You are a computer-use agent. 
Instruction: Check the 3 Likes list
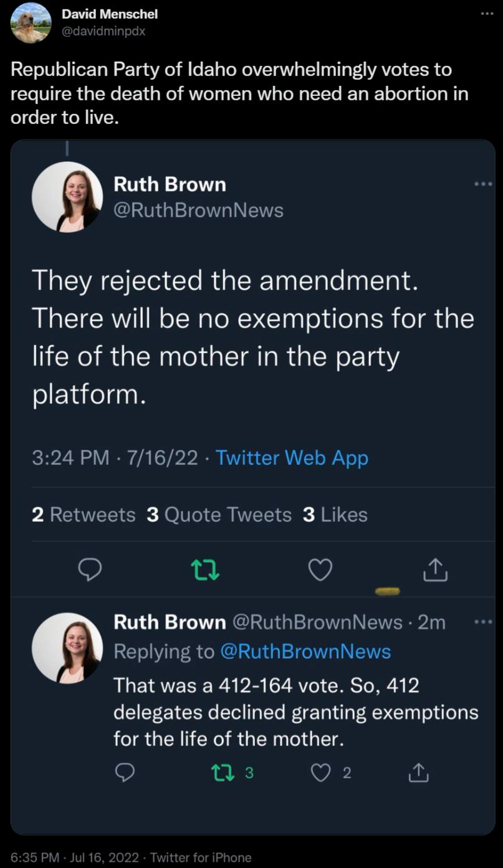(337, 514)
